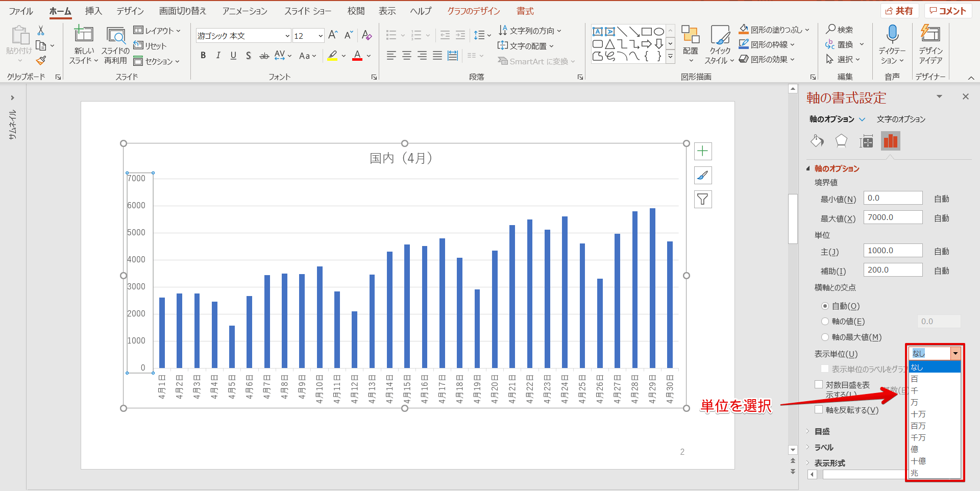Increase font size with large A icon
Screen dimensions: 980x491
333,35
